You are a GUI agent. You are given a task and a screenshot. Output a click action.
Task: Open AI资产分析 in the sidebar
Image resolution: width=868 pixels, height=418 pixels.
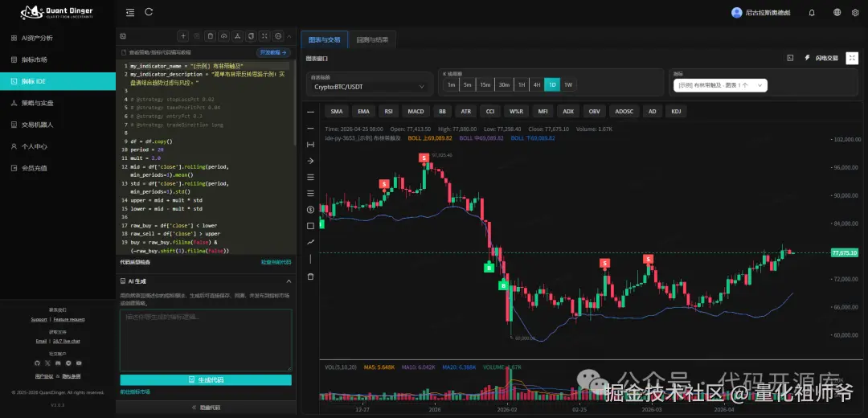58,39
